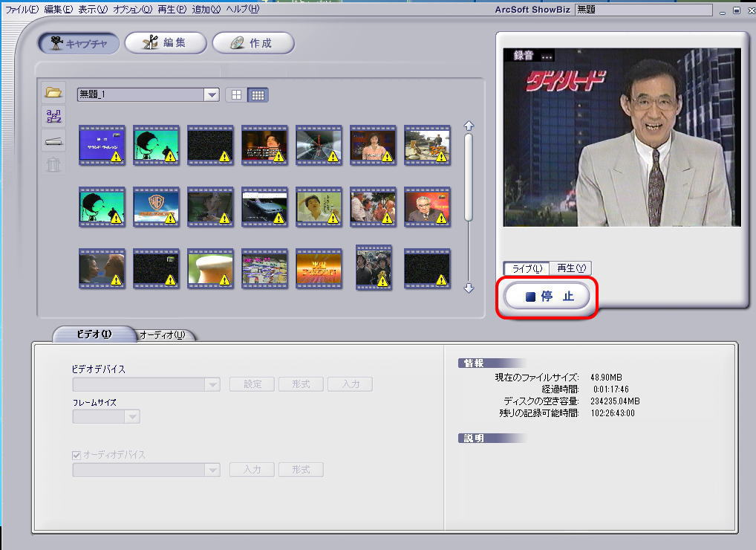Click the elapsed time value 0:01:17:46

611,389
